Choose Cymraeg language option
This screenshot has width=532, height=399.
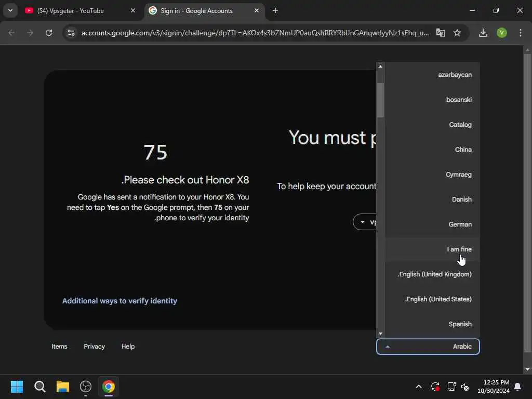coord(433,175)
